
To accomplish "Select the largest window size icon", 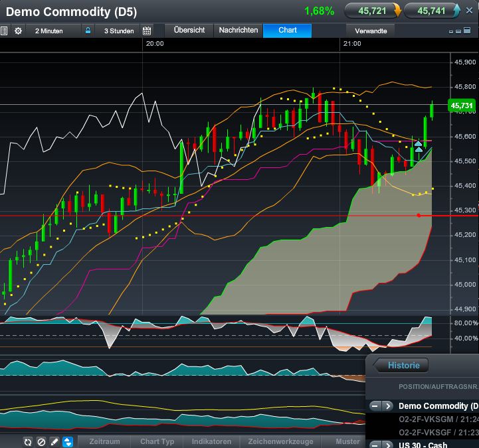I will click(x=467, y=30).
